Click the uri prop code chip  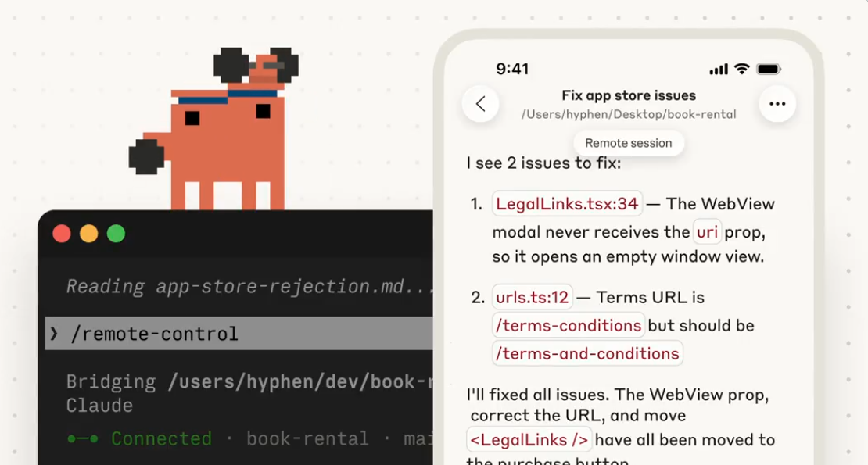[x=707, y=231]
